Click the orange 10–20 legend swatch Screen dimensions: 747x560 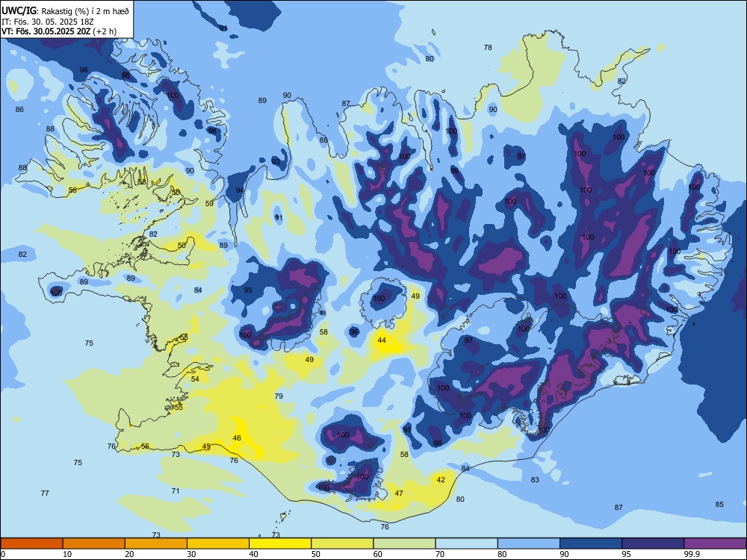[94, 544]
